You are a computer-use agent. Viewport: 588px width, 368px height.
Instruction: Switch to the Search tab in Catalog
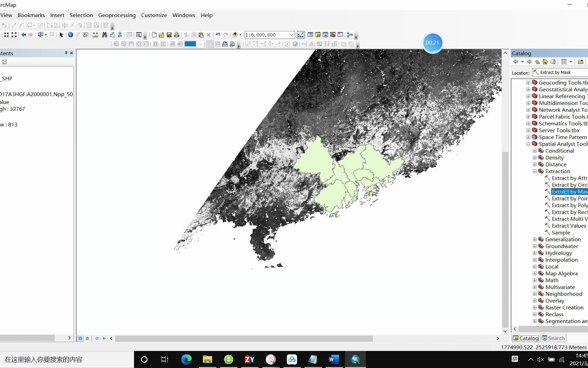[553, 338]
